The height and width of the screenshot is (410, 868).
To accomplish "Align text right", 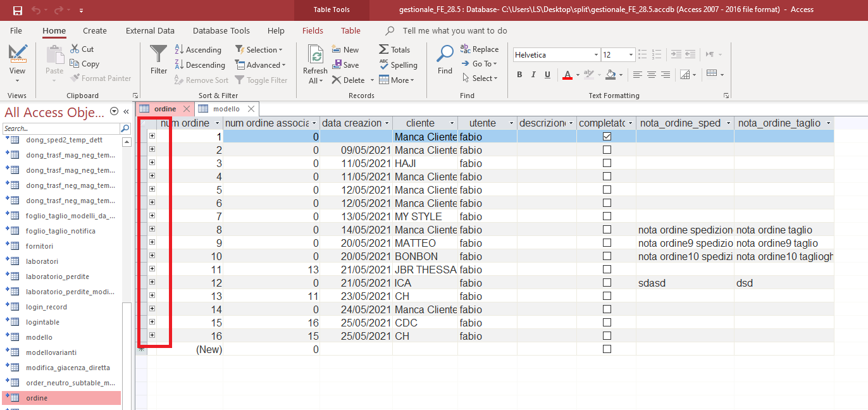I will [665, 75].
